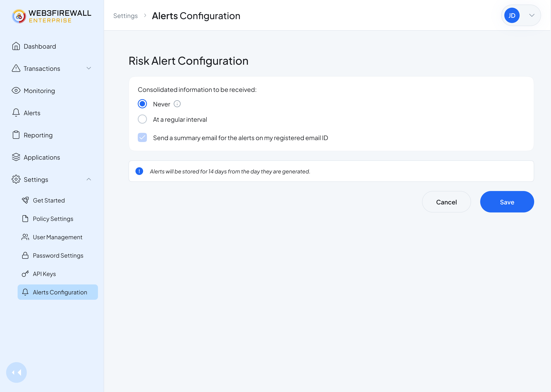This screenshot has height=392, width=551.
Task: Click the 14 days storage notice text
Action: point(230,171)
